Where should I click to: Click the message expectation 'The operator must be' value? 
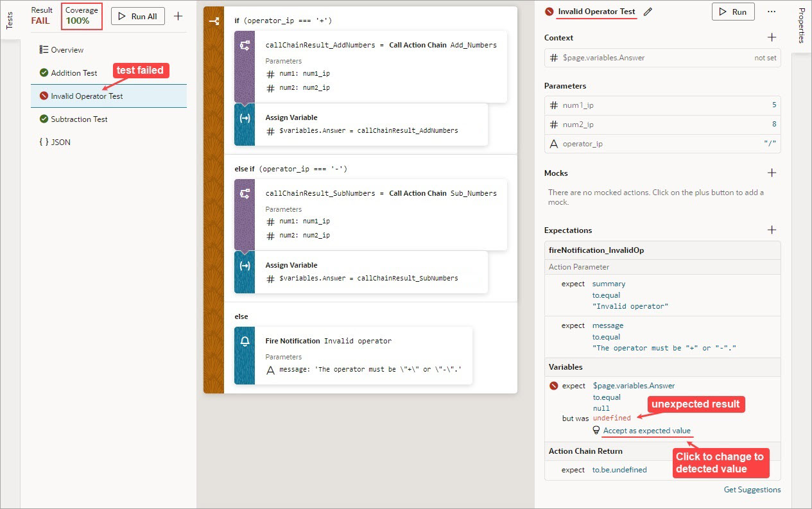[x=664, y=348]
